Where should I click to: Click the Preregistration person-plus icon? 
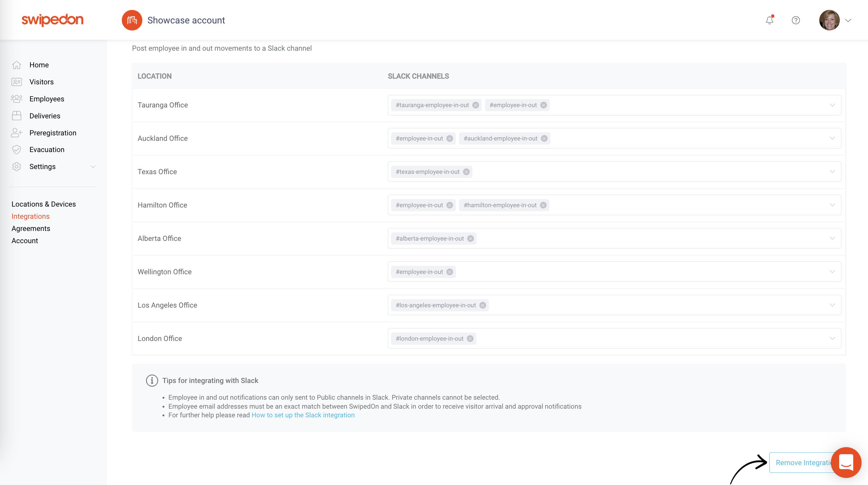[17, 132]
